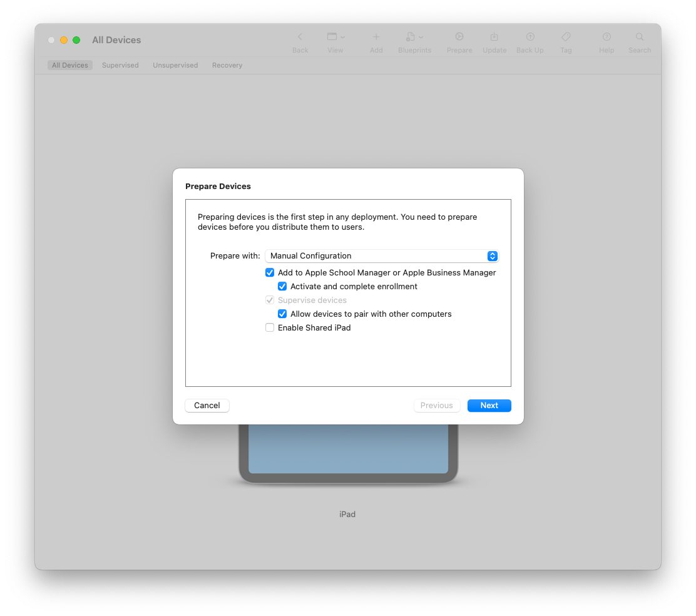Open the View toolbar icon
This screenshot has width=696, height=616.
tap(332, 37)
